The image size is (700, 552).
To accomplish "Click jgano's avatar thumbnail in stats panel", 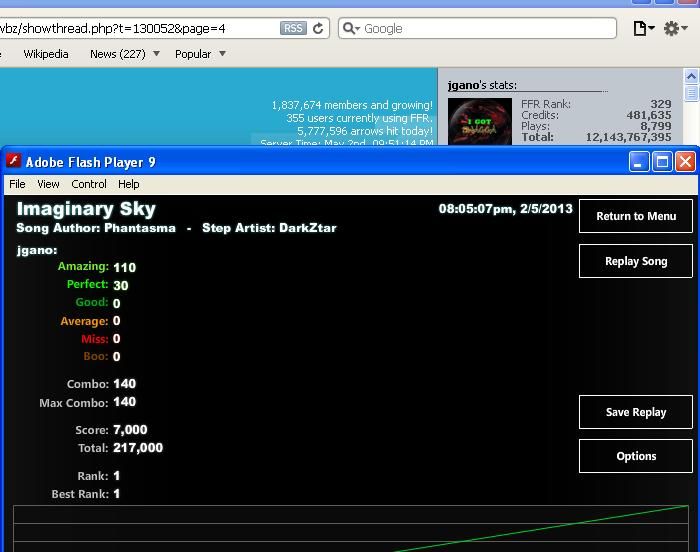I will (x=479, y=122).
